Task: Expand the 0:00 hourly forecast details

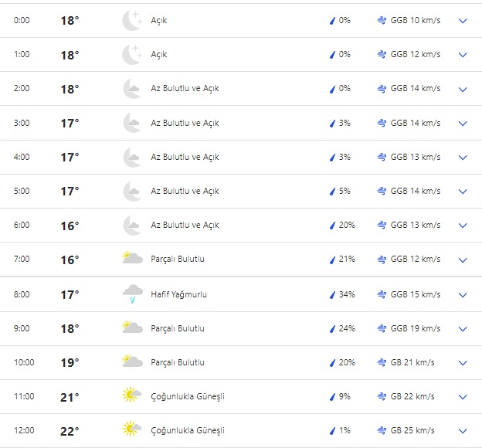Action: [x=463, y=21]
